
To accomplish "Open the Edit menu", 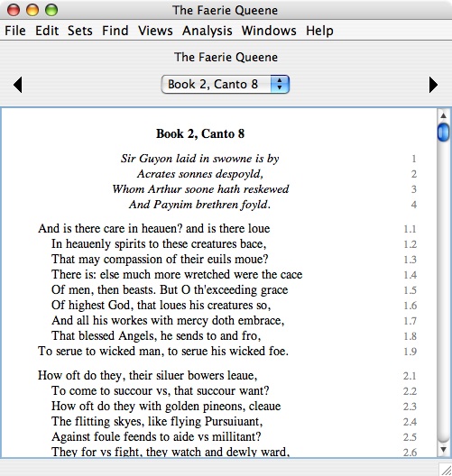I will point(47,31).
